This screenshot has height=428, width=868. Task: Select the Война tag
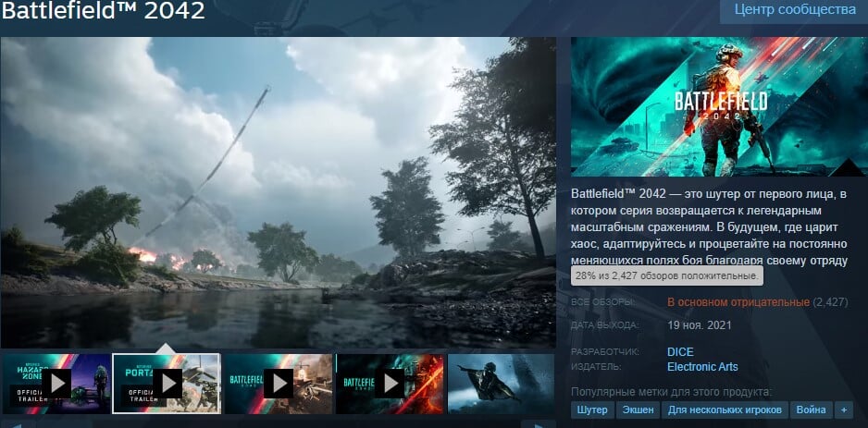pyautogui.click(x=811, y=410)
